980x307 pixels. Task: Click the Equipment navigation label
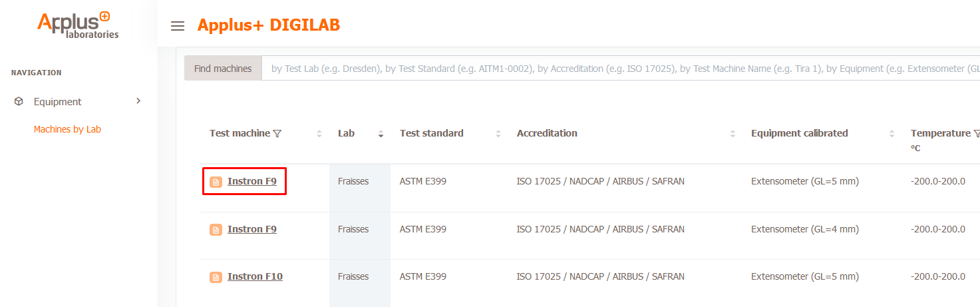pos(58,102)
